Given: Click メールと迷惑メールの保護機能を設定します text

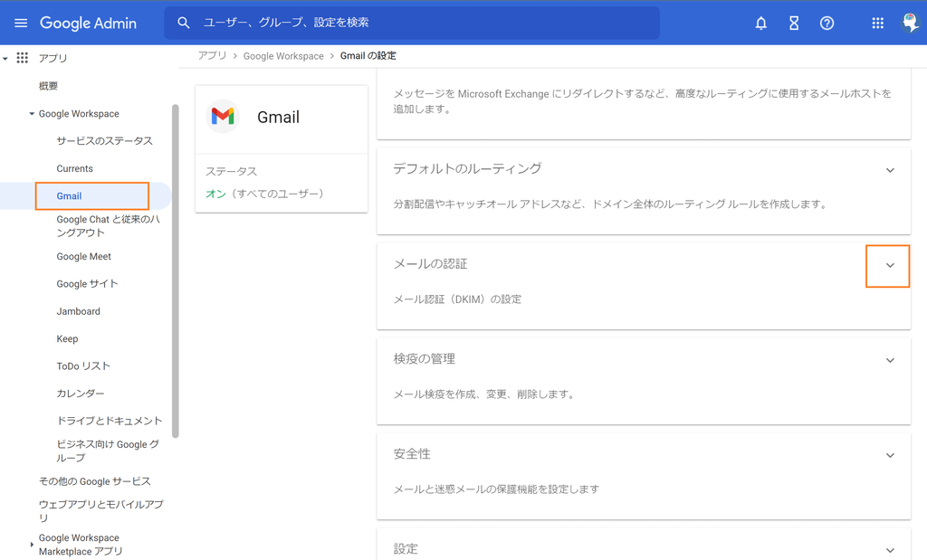Looking at the screenshot, I should pos(497,489).
